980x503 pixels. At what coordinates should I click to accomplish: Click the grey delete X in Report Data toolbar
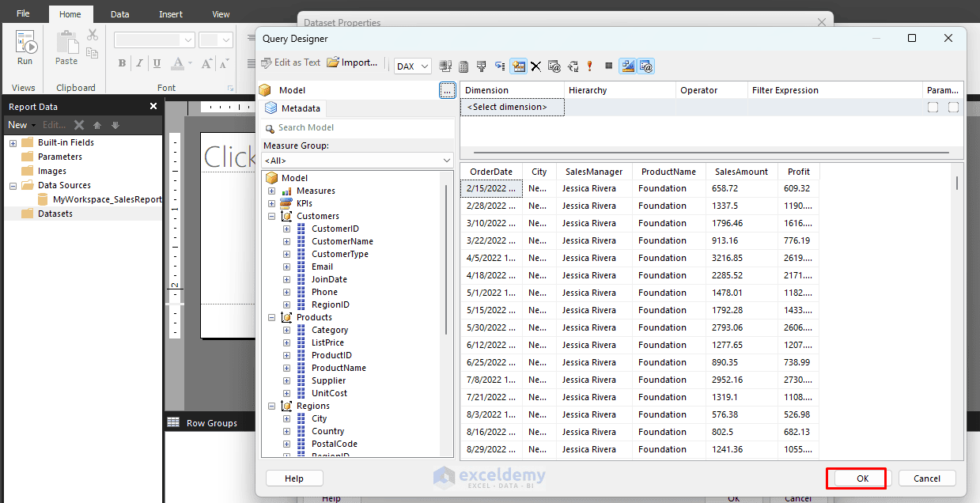pyautogui.click(x=79, y=125)
